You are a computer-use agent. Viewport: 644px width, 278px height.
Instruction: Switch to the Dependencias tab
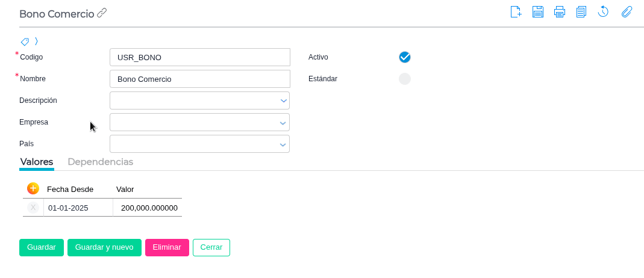(100, 162)
